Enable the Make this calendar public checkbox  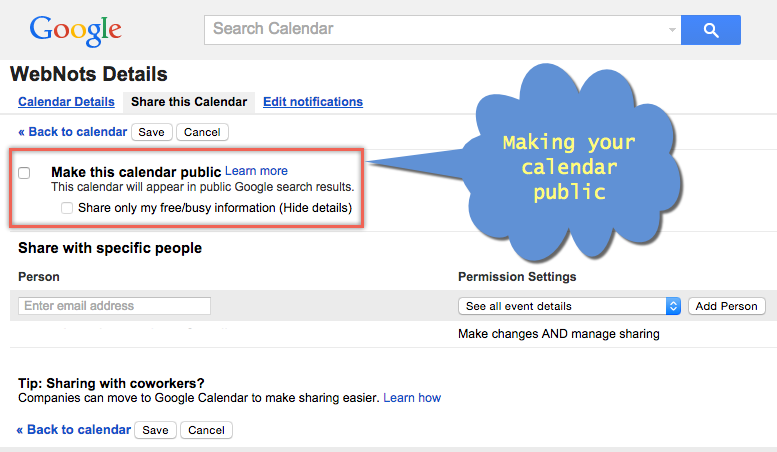click(x=25, y=173)
